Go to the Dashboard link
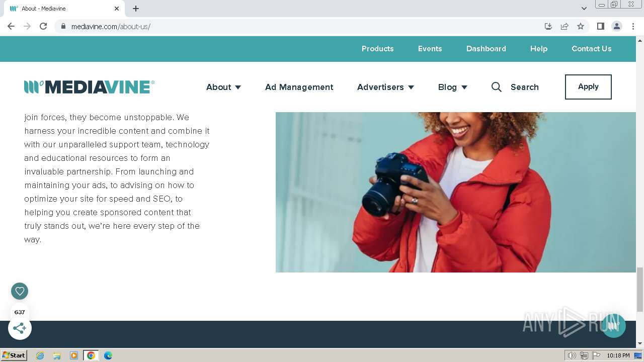This screenshot has height=362, width=644. pyautogui.click(x=486, y=49)
